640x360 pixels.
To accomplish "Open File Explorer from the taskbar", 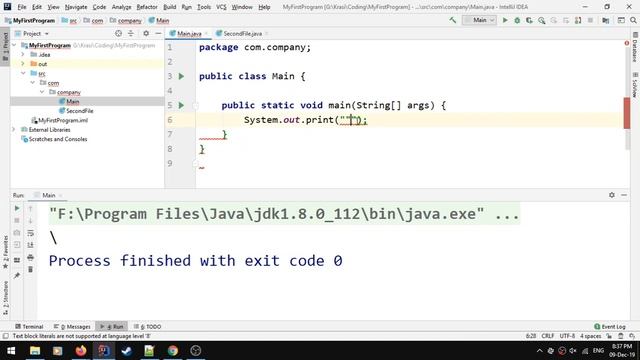I will (35, 351).
